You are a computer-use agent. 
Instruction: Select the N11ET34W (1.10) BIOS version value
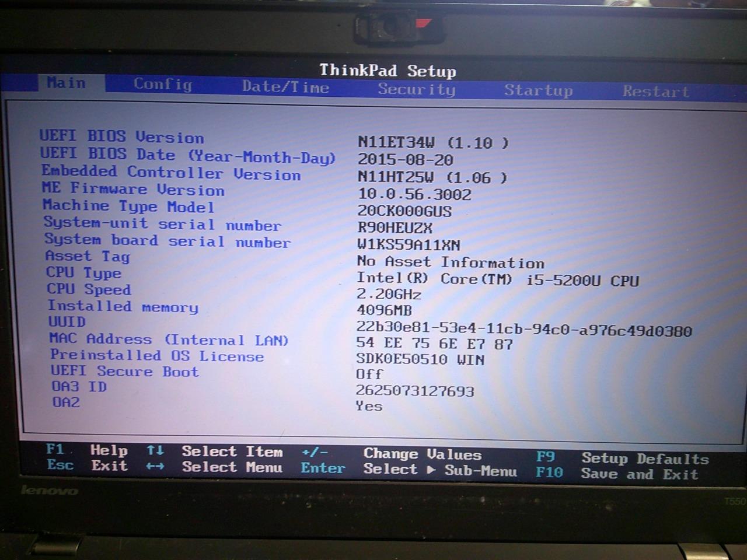[x=432, y=142]
